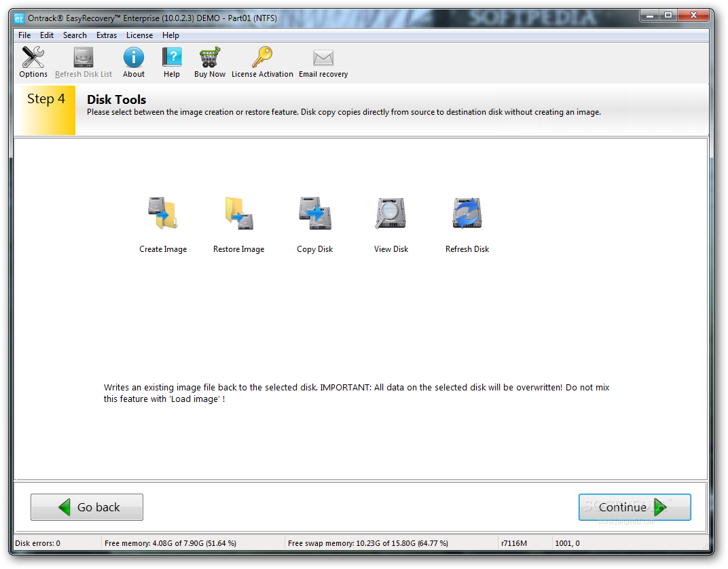
Task: Open the Edit menu
Action: [x=46, y=35]
